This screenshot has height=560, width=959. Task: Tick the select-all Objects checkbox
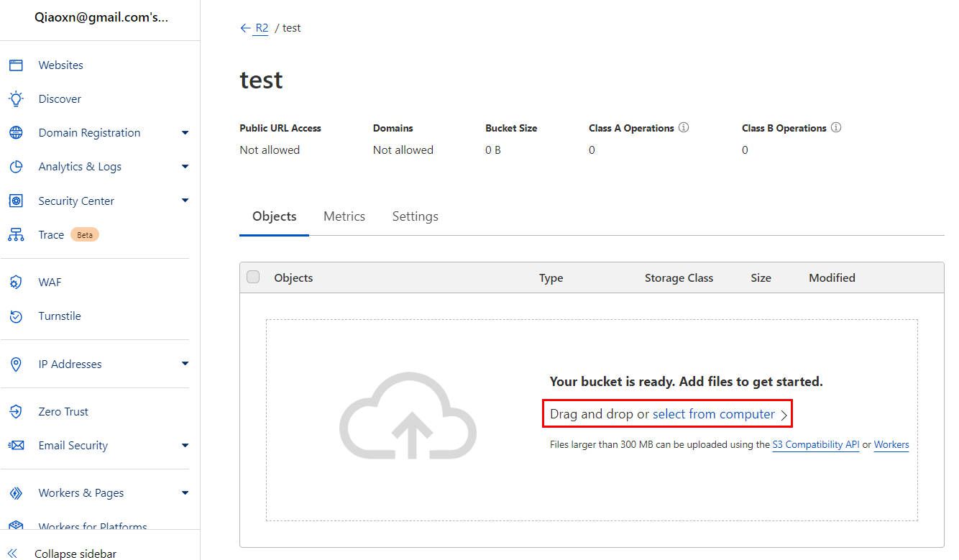pyautogui.click(x=253, y=277)
